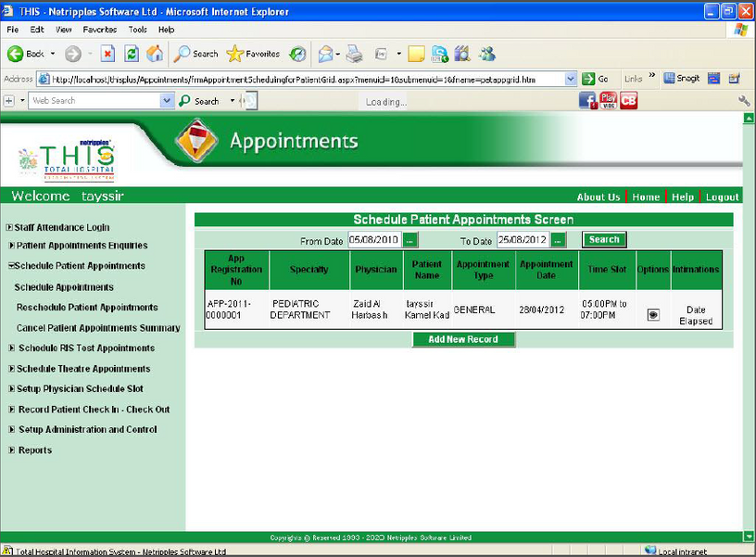This screenshot has height=557, width=756.
Task: Click the plus icon on web search bar
Action: pos(8,101)
